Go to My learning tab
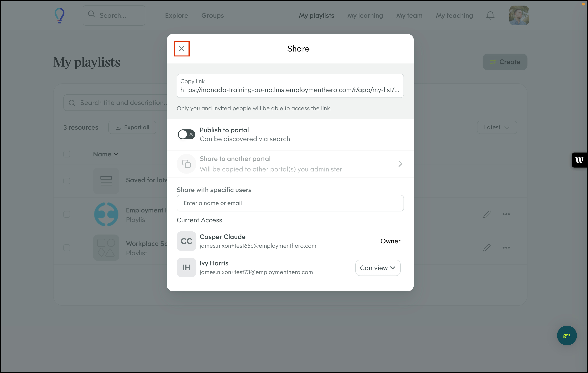 pos(365,15)
